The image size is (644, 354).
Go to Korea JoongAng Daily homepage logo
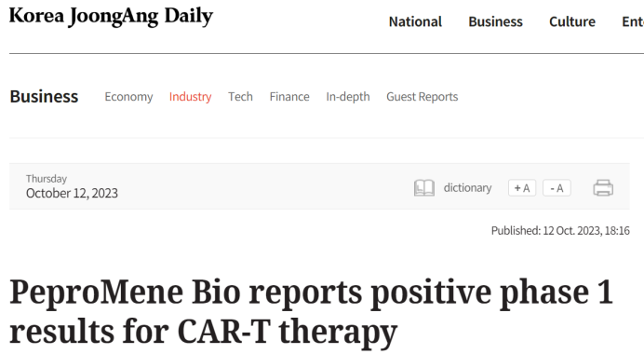click(111, 17)
